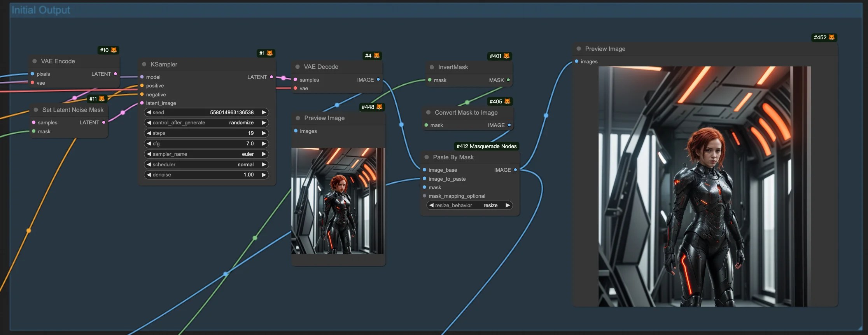The width and height of the screenshot is (868, 335).
Task: Collapse the small Preview Image node #448 dot
Action: tap(298, 118)
